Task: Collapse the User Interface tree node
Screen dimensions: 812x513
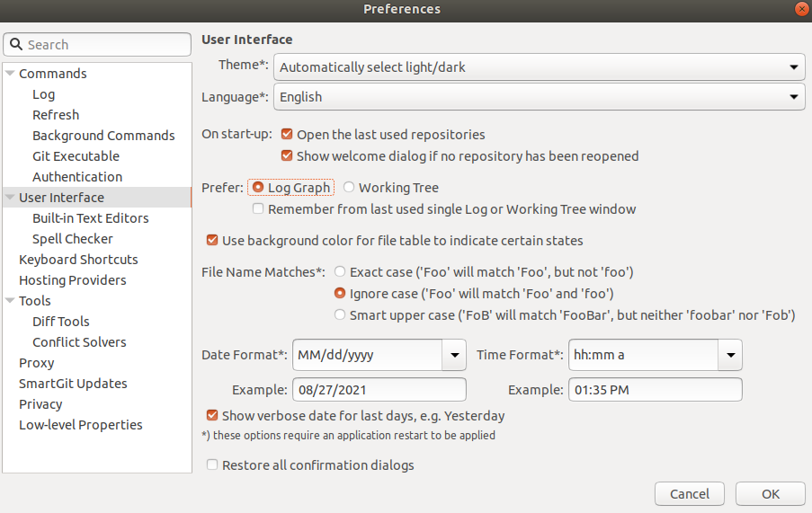Action: (10, 197)
